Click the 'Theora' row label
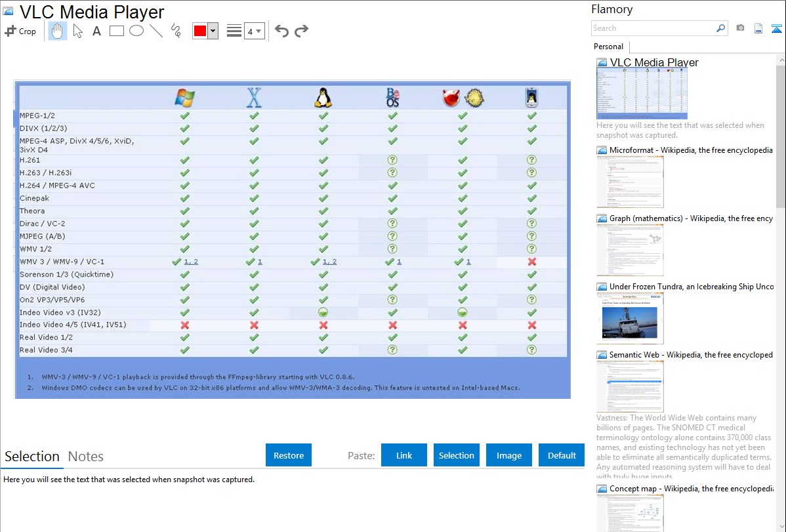This screenshot has width=786, height=532. pos(32,211)
